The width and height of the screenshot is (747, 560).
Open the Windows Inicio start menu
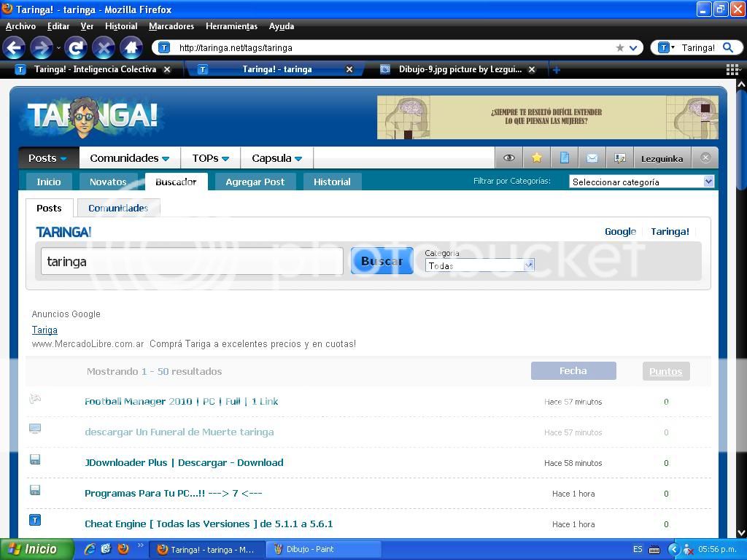[37, 549]
